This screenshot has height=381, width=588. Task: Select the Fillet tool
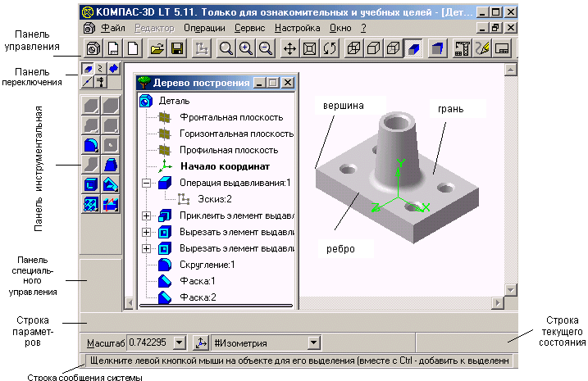click(x=91, y=145)
